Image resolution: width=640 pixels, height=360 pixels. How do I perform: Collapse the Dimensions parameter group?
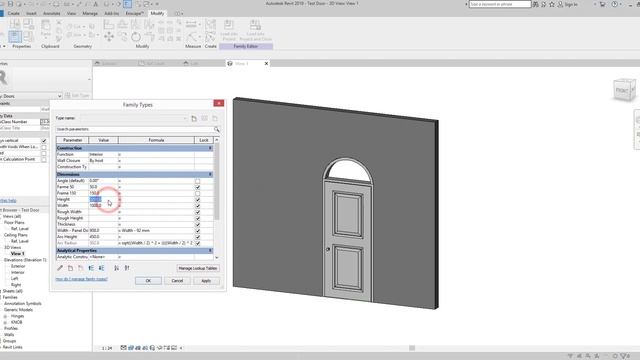[x=210, y=175]
